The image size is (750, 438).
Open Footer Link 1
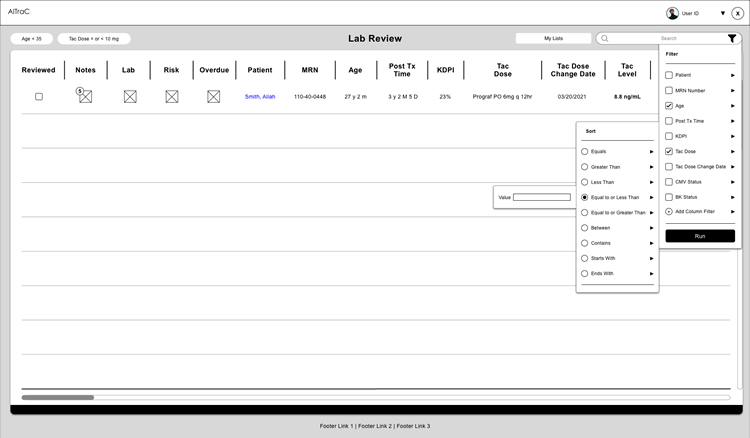(x=336, y=426)
